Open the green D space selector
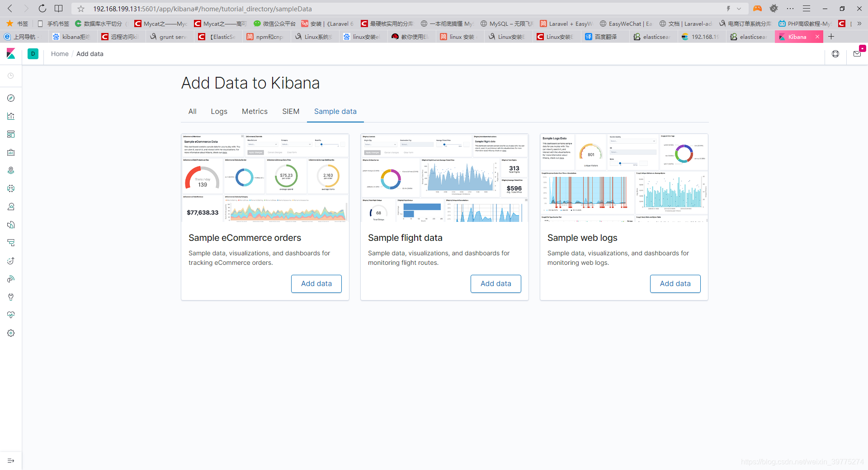 click(33, 54)
